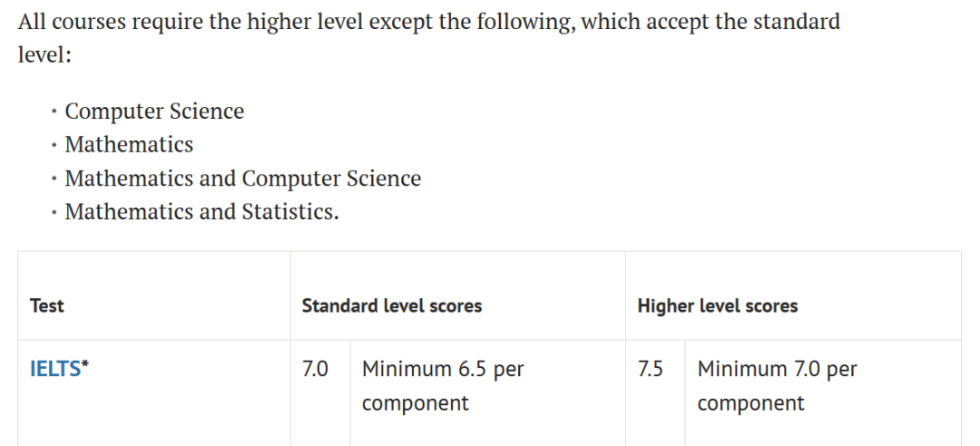Click the bullet before Mathematics and Computer Science

pos(54,179)
